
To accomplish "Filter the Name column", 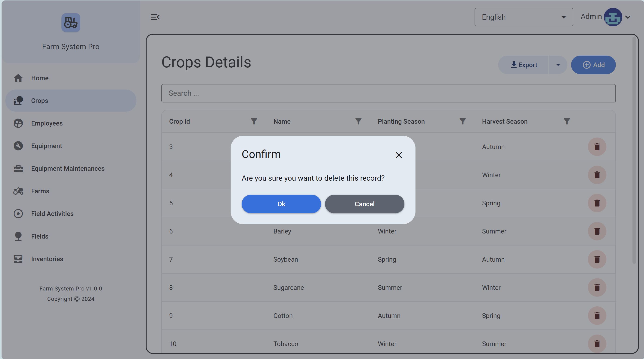I will (x=358, y=121).
